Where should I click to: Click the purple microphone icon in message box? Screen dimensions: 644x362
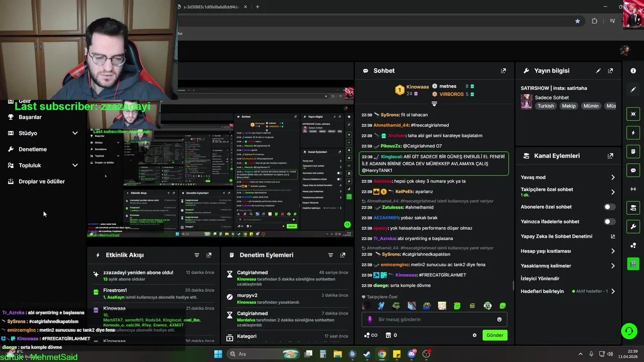pos(370,319)
